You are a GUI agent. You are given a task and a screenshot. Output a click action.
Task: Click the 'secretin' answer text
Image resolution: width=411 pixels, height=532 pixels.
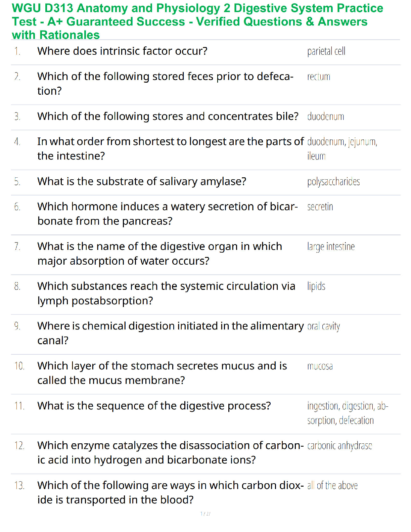(x=320, y=207)
